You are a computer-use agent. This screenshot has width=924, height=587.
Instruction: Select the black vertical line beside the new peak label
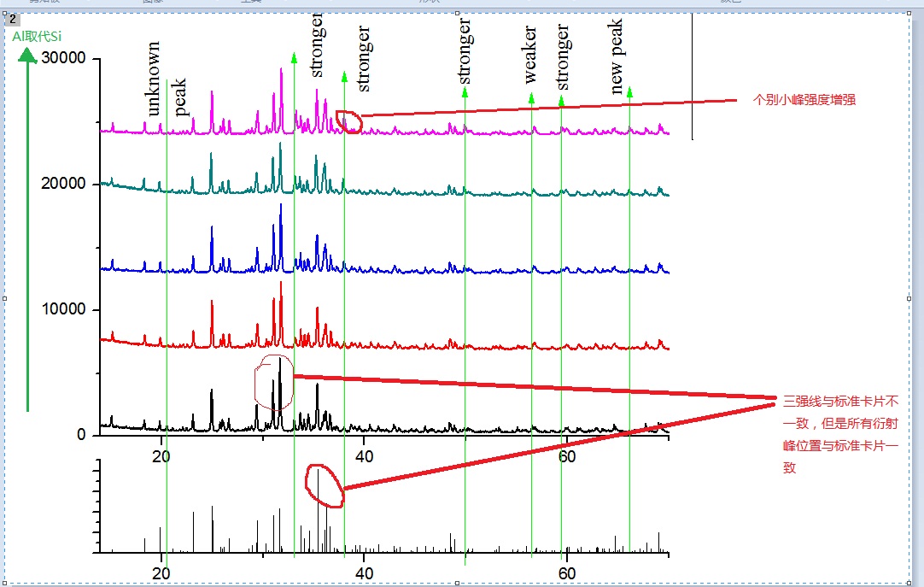point(692,77)
